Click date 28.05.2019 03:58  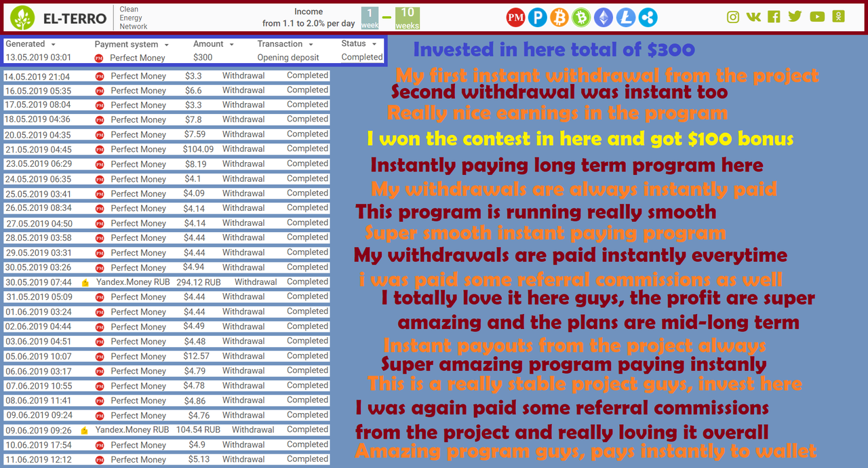tap(38, 238)
